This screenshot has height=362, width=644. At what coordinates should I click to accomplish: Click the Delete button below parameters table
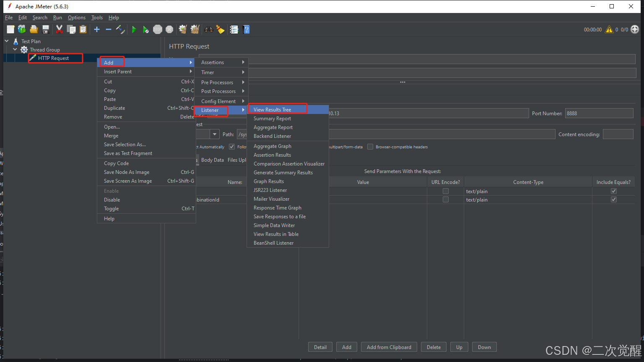pyautogui.click(x=434, y=347)
